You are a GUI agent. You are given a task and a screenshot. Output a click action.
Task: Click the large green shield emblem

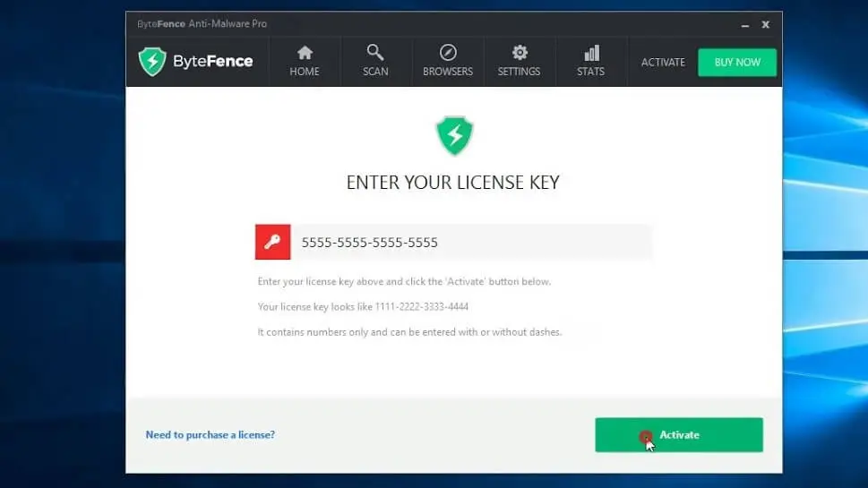coord(454,135)
